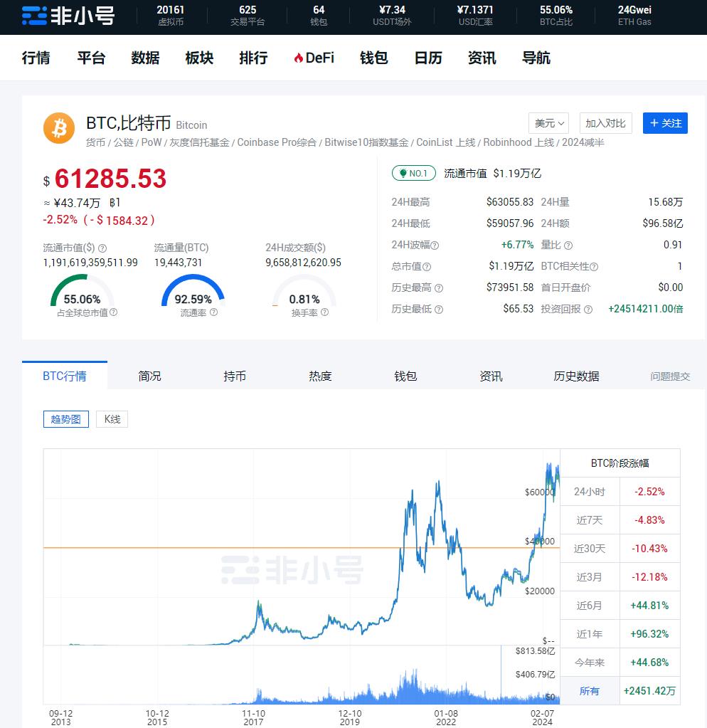Click help icon beside 占全球总市值
Screen dimensions: 707x728
pyautogui.click(x=113, y=312)
